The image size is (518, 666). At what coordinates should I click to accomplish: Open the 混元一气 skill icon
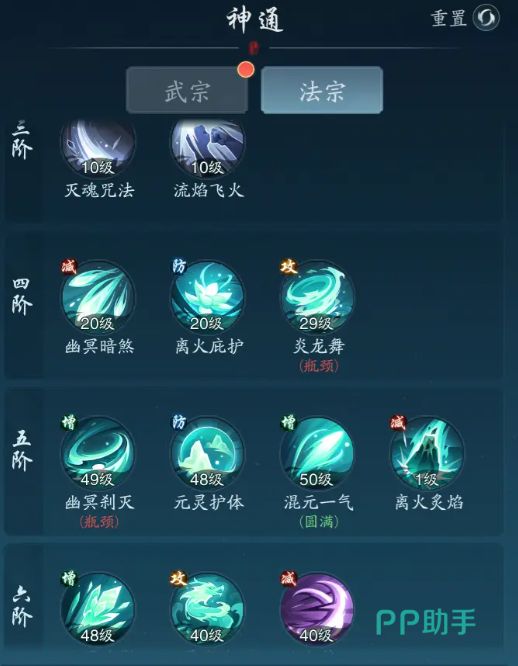[317, 454]
